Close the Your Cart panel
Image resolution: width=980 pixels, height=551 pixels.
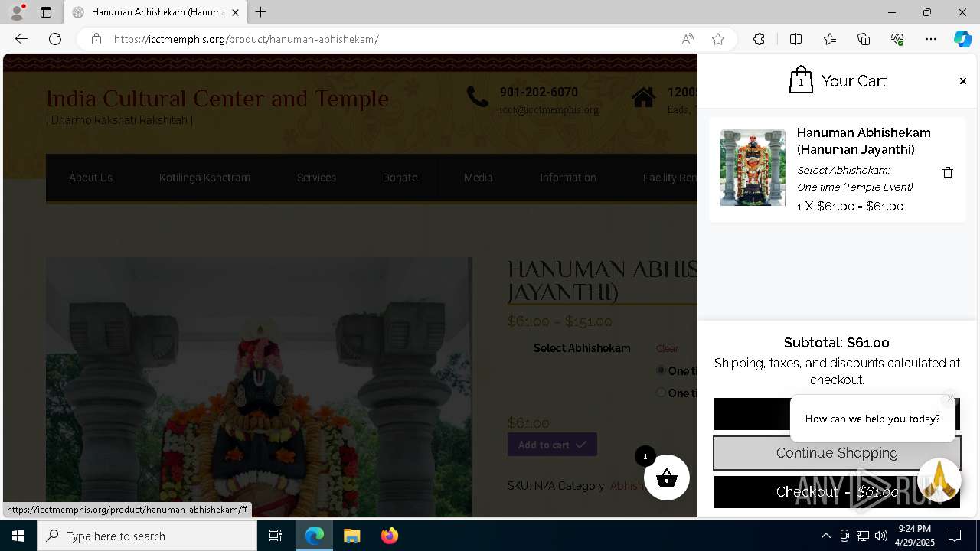tap(963, 81)
